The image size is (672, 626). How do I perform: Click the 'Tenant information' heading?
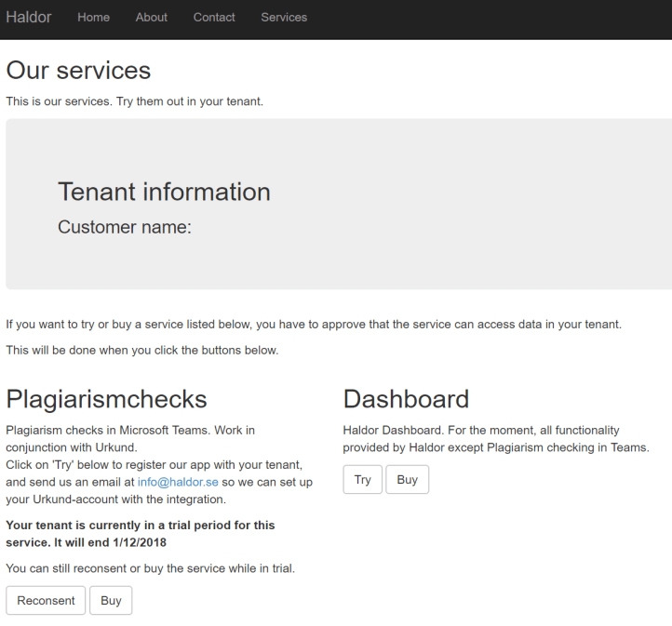tap(164, 192)
